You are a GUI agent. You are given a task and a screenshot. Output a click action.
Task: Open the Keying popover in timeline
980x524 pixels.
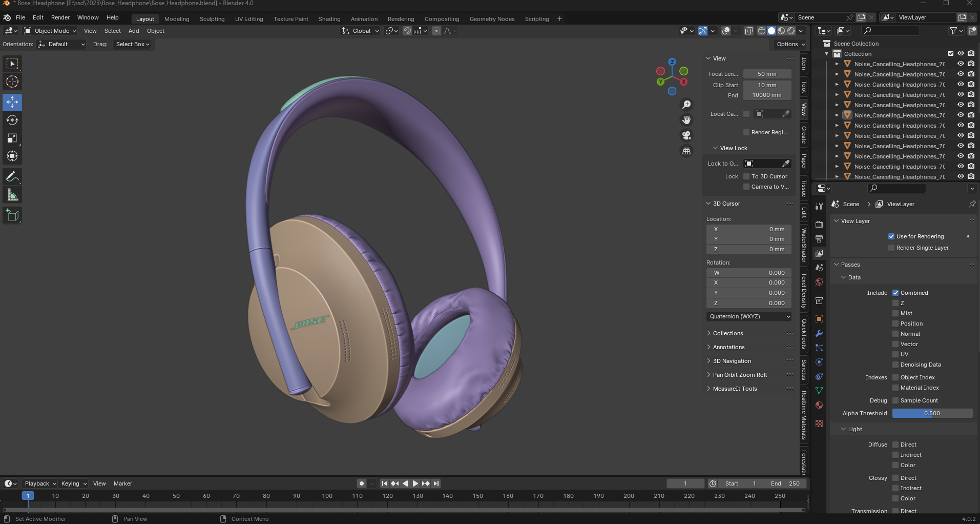pos(73,483)
